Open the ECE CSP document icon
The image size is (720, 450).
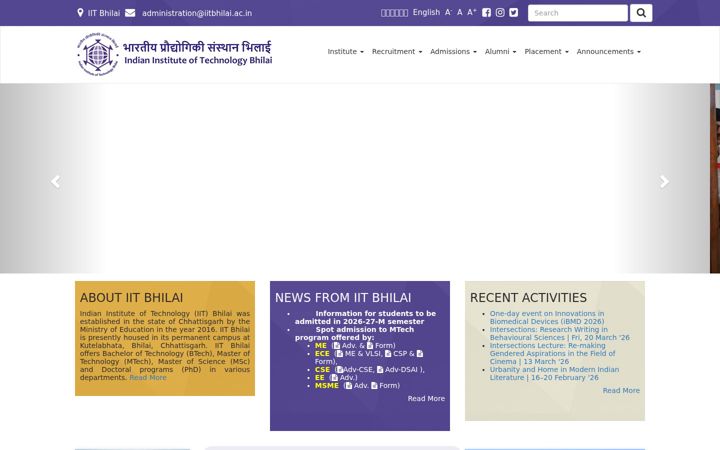point(388,354)
